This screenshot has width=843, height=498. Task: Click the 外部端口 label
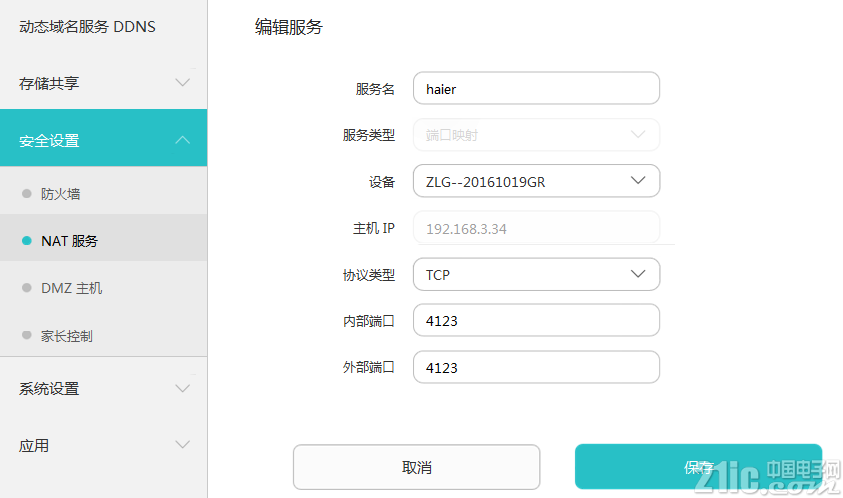click(369, 367)
